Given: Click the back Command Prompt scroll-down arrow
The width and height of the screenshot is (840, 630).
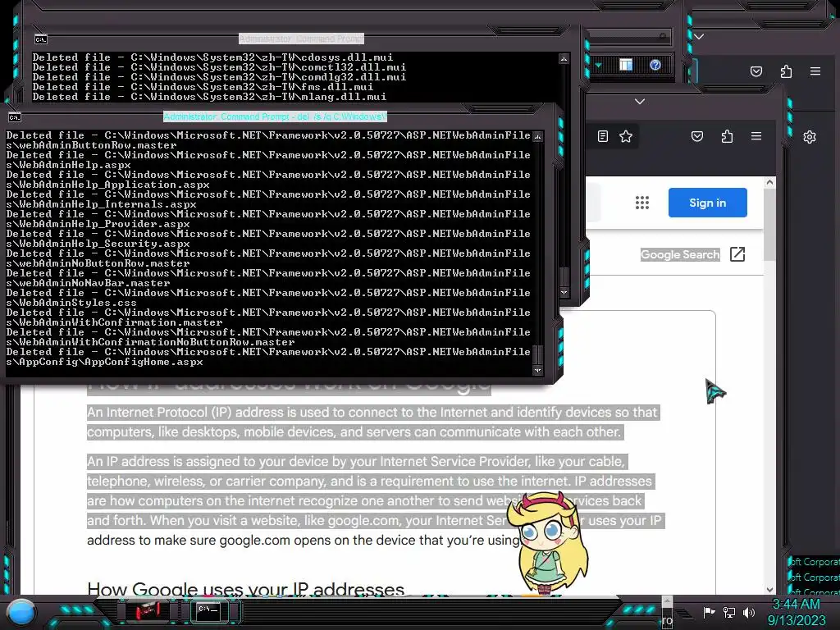Looking at the screenshot, I should (x=564, y=293).
